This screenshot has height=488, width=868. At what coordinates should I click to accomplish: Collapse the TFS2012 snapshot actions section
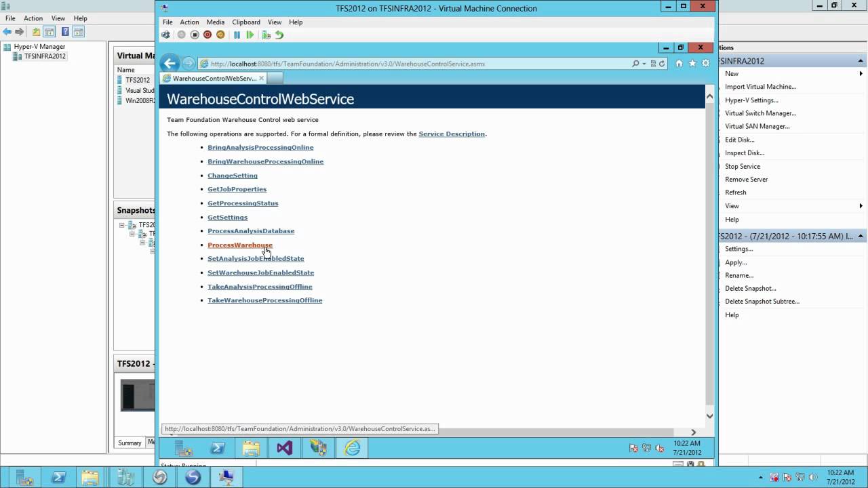pos(861,236)
